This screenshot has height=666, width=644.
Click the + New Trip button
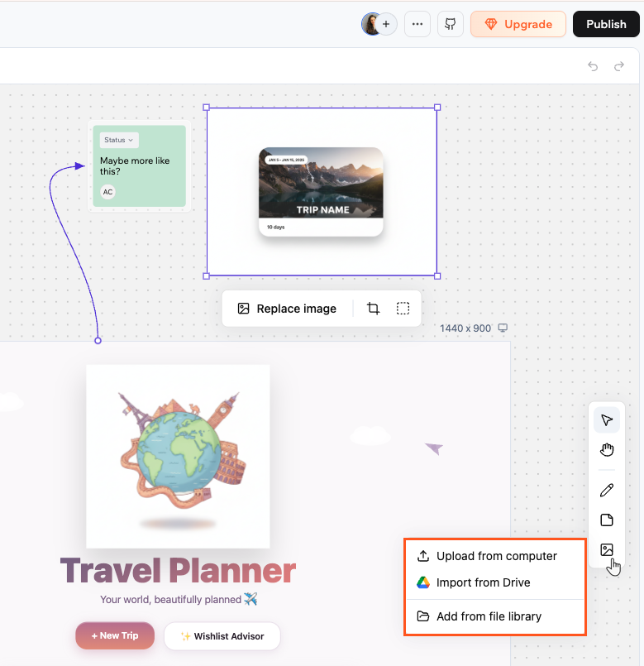pos(115,636)
